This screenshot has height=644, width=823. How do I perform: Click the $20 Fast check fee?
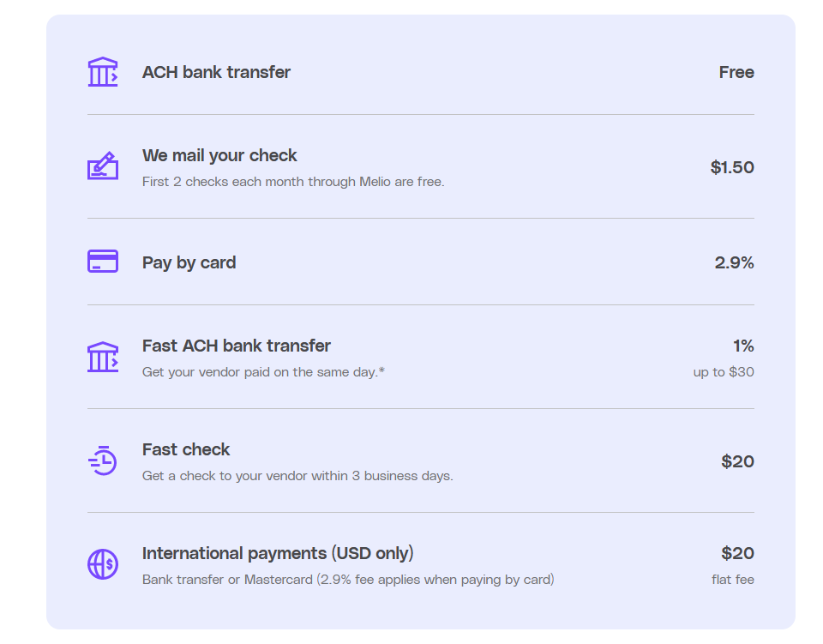tap(737, 461)
